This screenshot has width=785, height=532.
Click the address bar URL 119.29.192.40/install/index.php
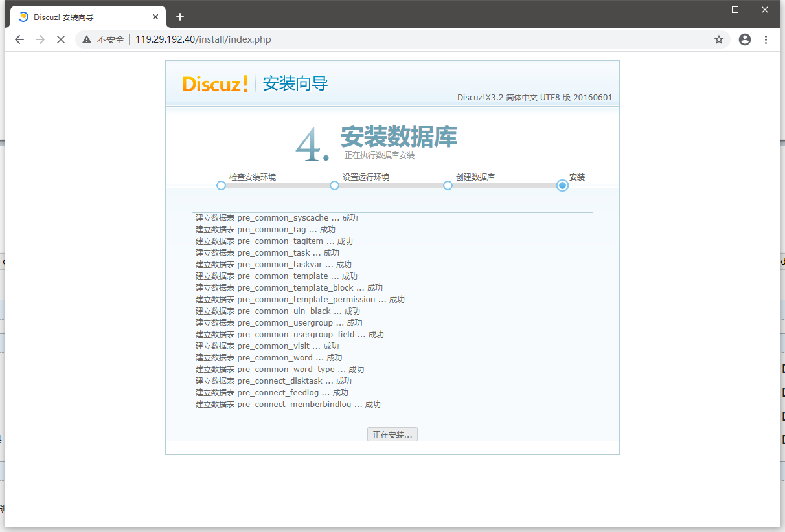pos(203,39)
